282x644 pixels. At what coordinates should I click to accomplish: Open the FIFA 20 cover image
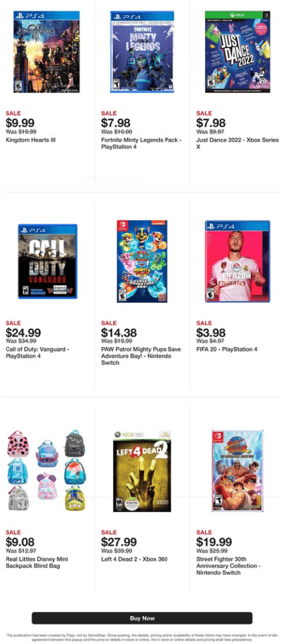[238, 261]
